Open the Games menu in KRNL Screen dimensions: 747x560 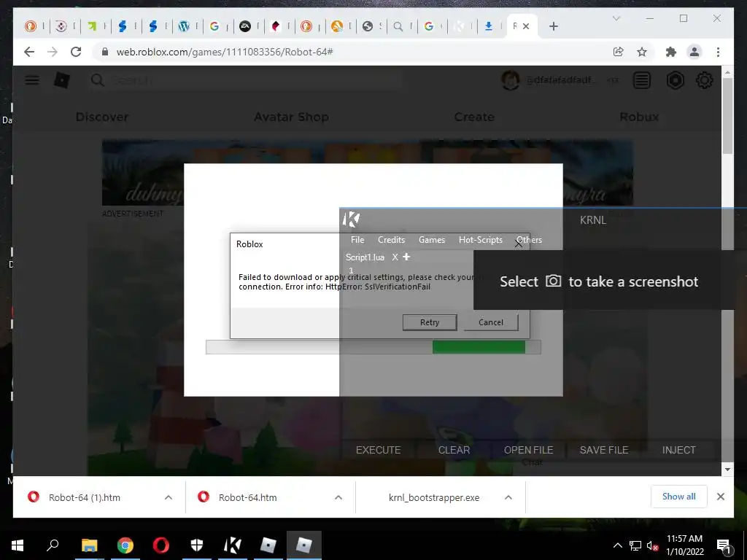coord(432,240)
